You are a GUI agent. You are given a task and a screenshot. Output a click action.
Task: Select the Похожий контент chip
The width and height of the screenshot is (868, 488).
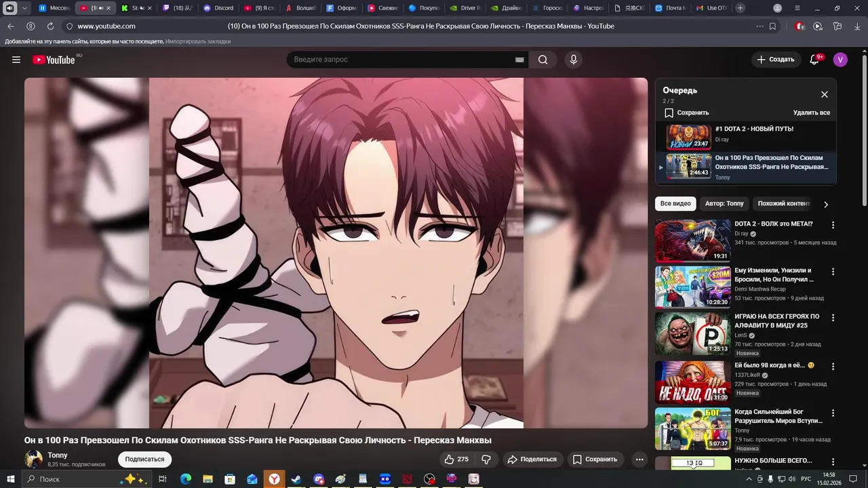[x=784, y=204]
